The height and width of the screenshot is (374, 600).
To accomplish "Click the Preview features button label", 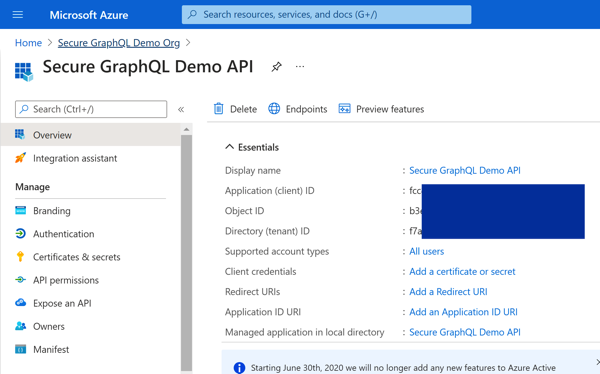I will (x=390, y=109).
